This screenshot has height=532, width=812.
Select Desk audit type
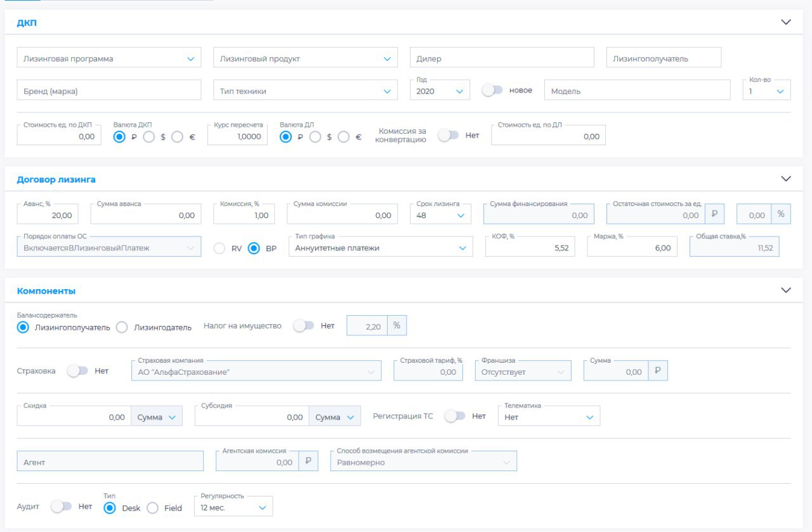110,508
